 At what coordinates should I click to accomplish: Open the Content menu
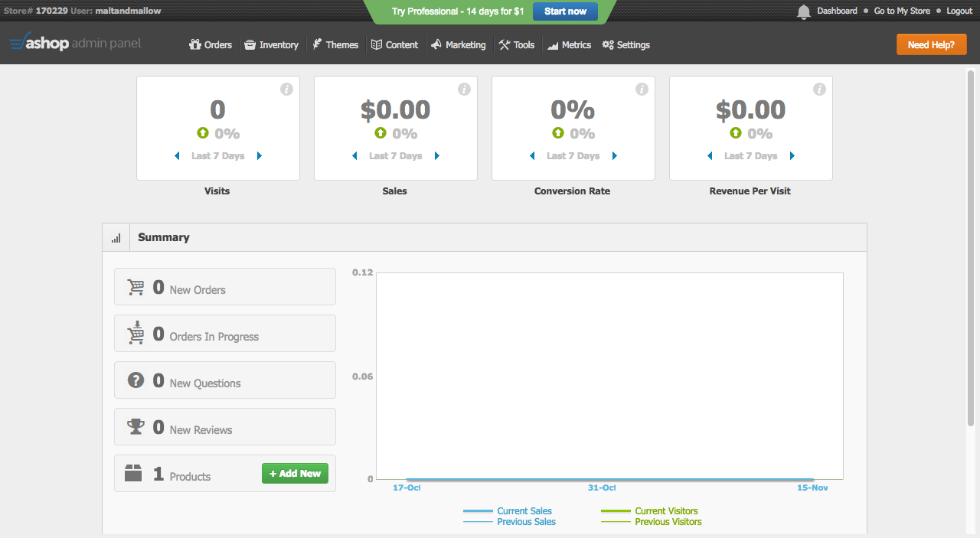click(394, 45)
